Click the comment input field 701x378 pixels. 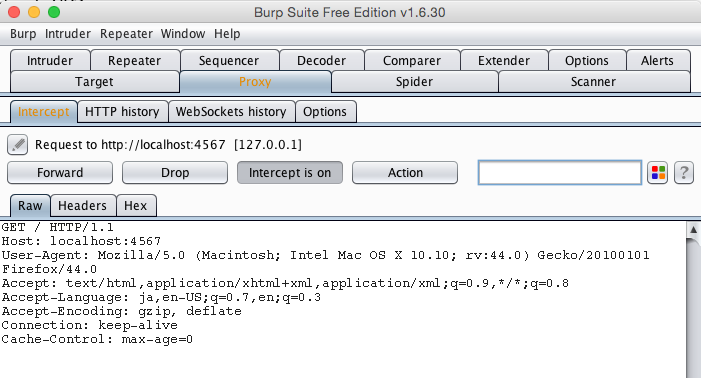[x=560, y=172]
